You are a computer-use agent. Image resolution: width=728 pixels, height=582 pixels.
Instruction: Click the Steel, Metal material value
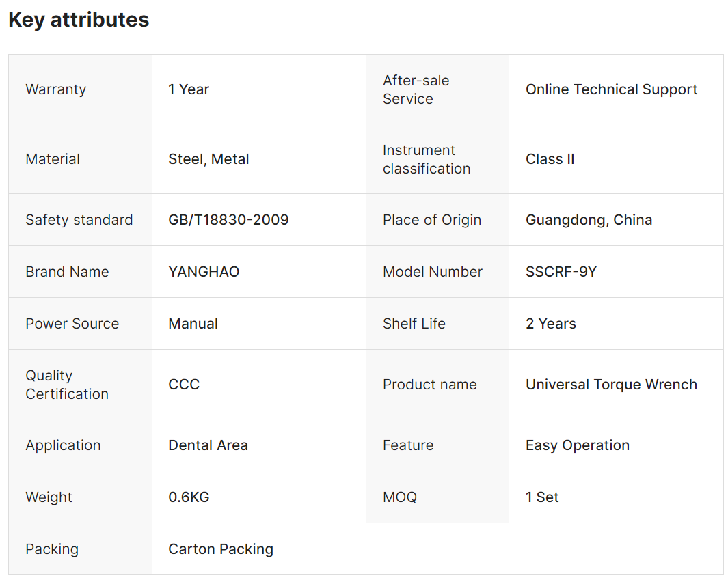tap(208, 159)
